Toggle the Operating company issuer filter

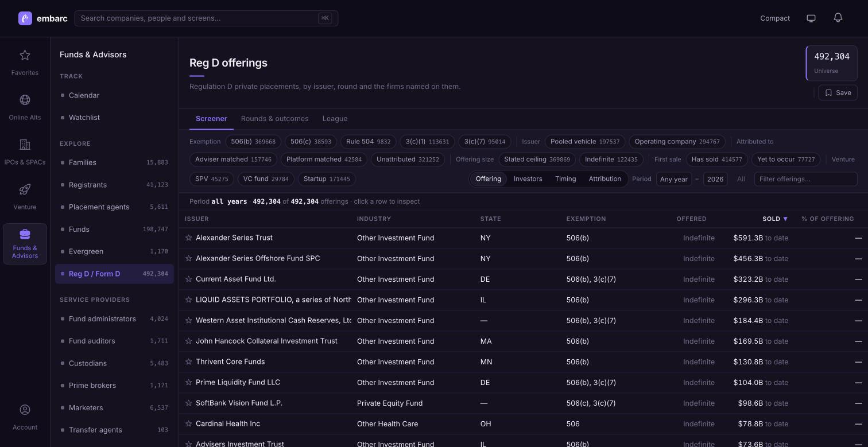(677, 142)
